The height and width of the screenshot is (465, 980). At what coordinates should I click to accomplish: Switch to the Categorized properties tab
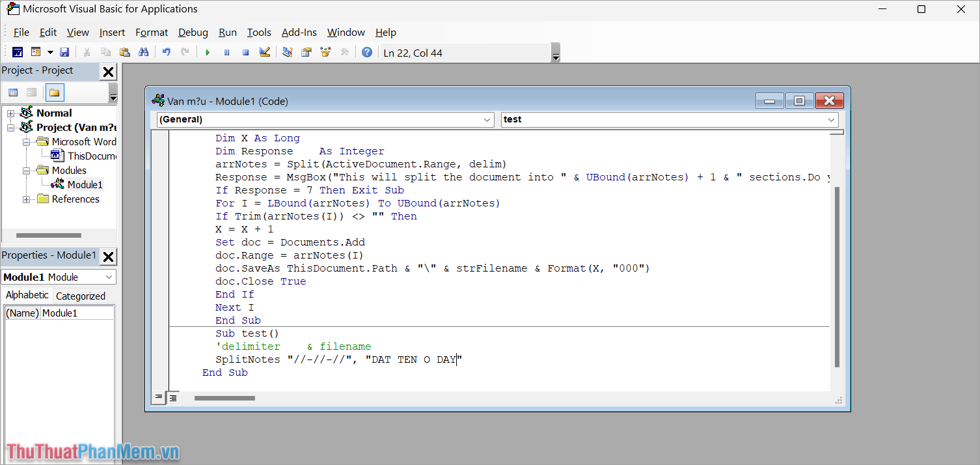point(80,296)
